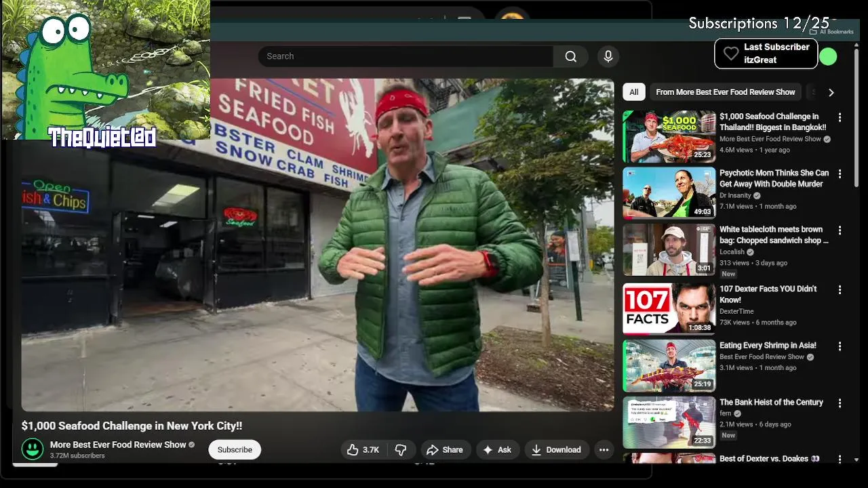Open The Bank Heist of the Century thumbnail
868x488 pixels.
(669, 422)
